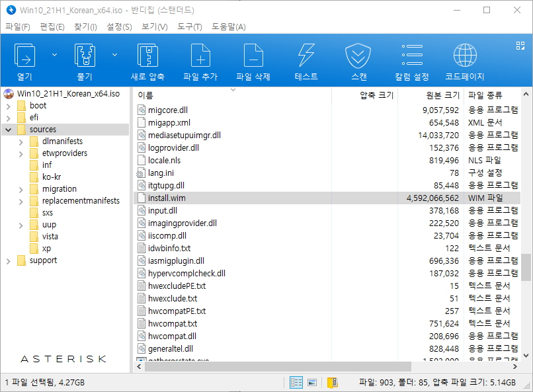
Task: Open the Help (도움말) menu
Action: [x=229, y=27]
